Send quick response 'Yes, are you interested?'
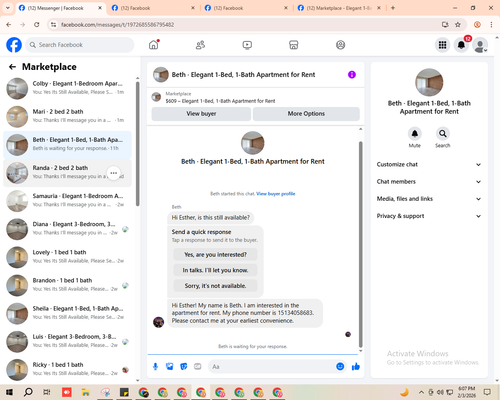 [215, 255]
